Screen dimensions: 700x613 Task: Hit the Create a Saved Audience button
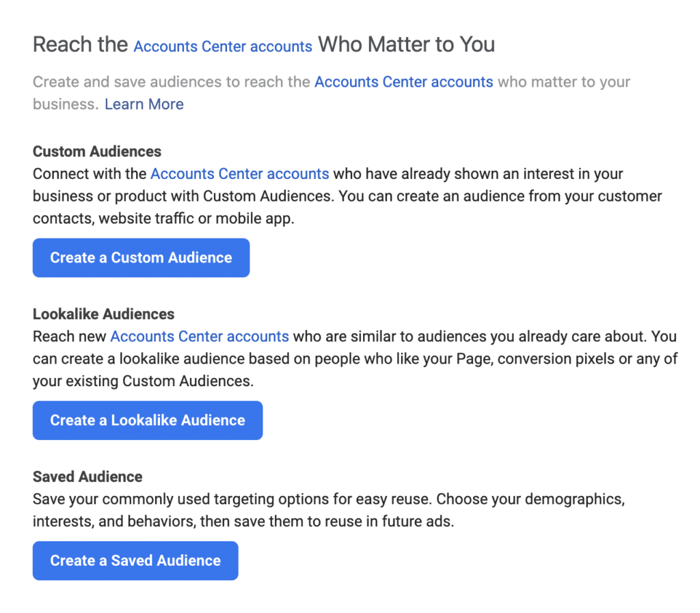(x=135, y=560)
